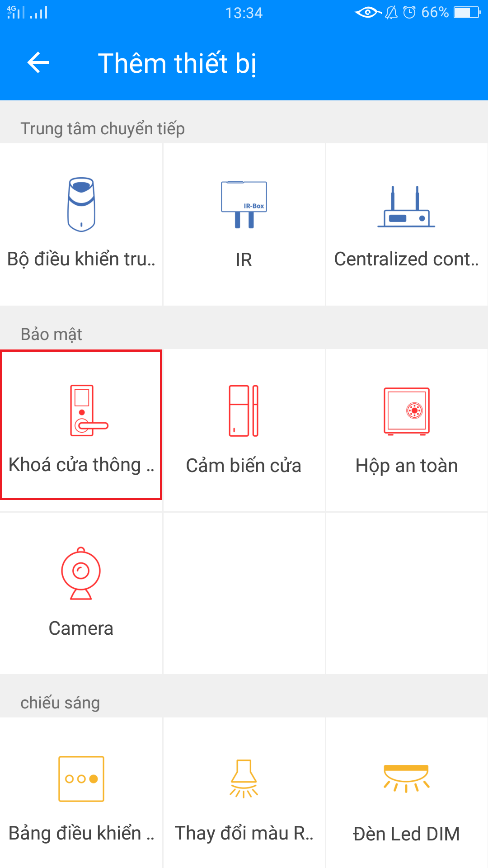488x868 pixels.
Task: Tap the battery indicator in status bar
Action: (467, 12)
